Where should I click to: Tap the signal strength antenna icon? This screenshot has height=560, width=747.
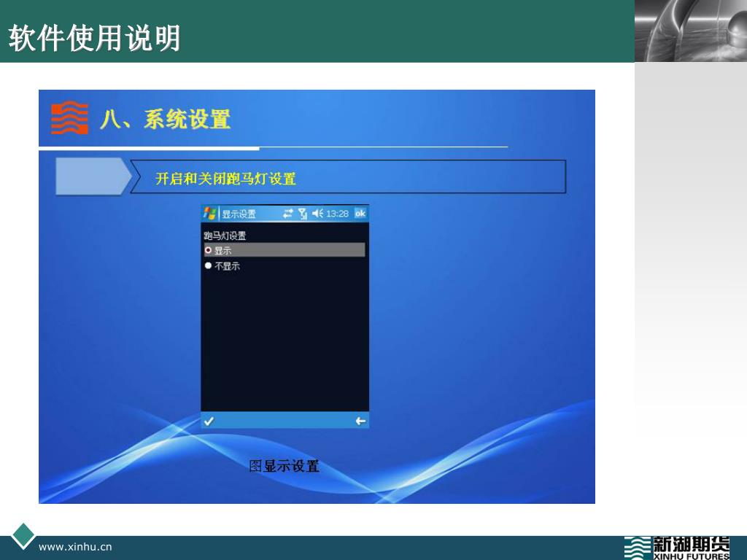[303, 214]
